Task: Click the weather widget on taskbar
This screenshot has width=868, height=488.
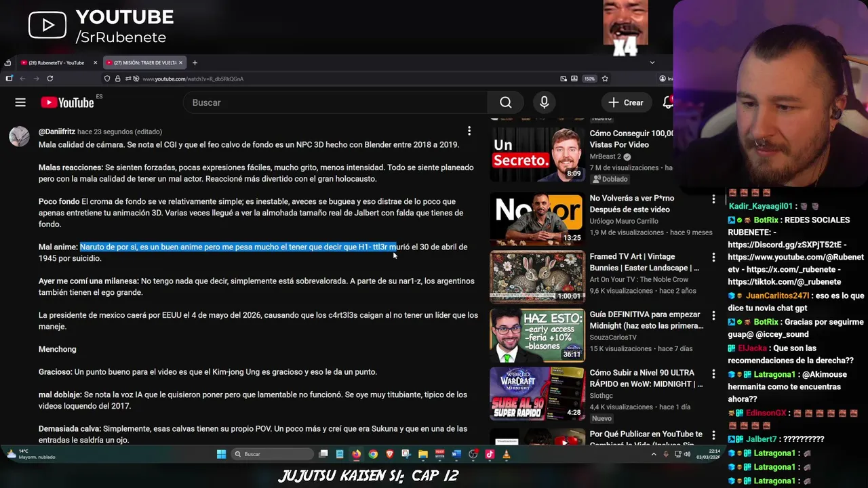Action: click(31, 454)
